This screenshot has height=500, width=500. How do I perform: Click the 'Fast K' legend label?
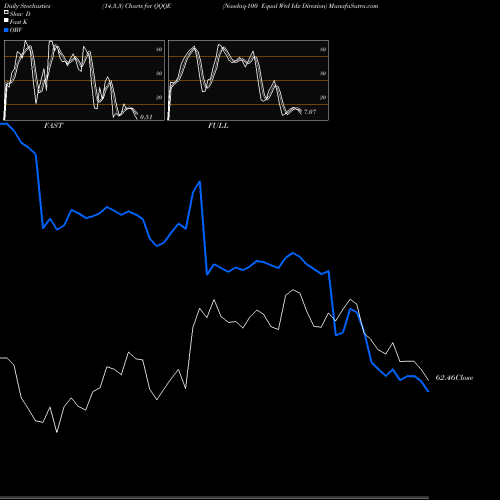coord(19,22)
